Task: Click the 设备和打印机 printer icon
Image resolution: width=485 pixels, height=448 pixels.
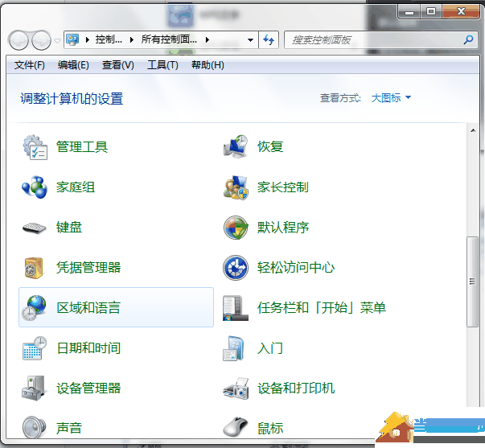Action: pyautogui.click(x=236, y=388)
